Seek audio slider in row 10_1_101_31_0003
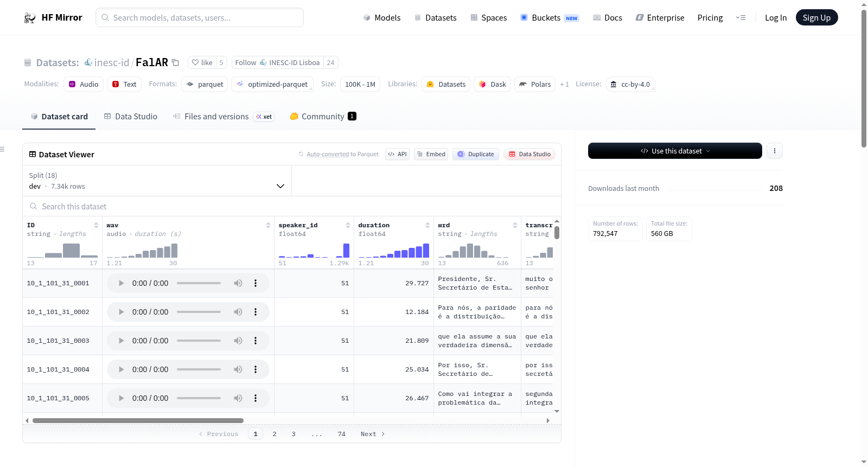Viewport: 868px width, 467px height. [199, 341]
